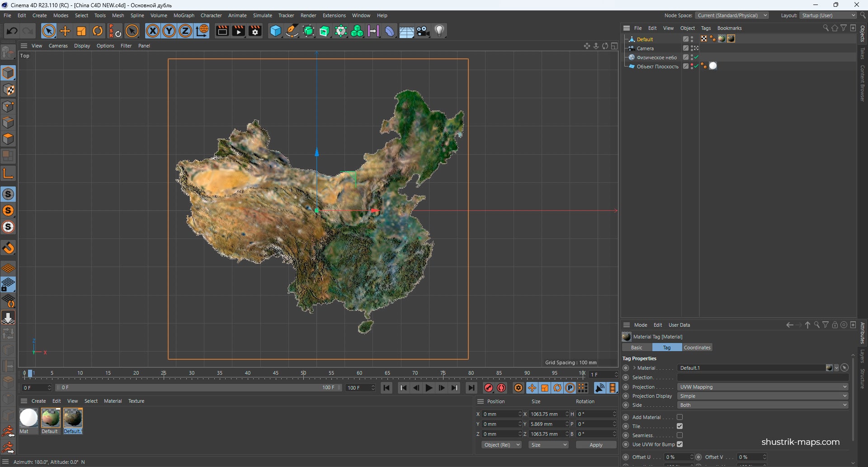Open the MoGraph menu
This screenshot has width=868, height=467.
[184, 15]
